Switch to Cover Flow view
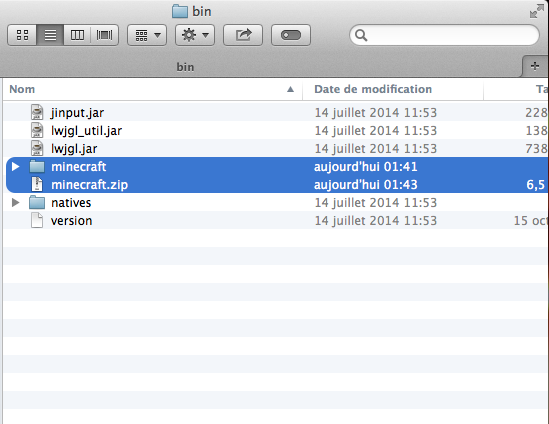 (104, 35)
